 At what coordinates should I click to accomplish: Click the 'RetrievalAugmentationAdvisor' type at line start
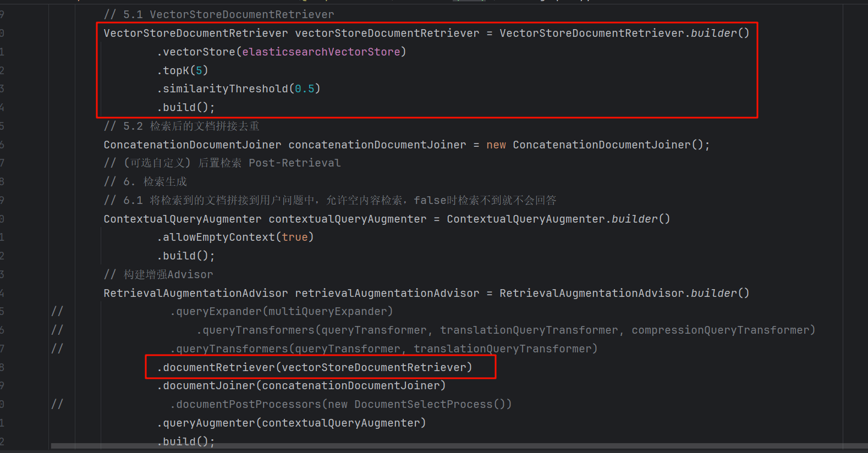pyautogui.click(x=196, y=293)
